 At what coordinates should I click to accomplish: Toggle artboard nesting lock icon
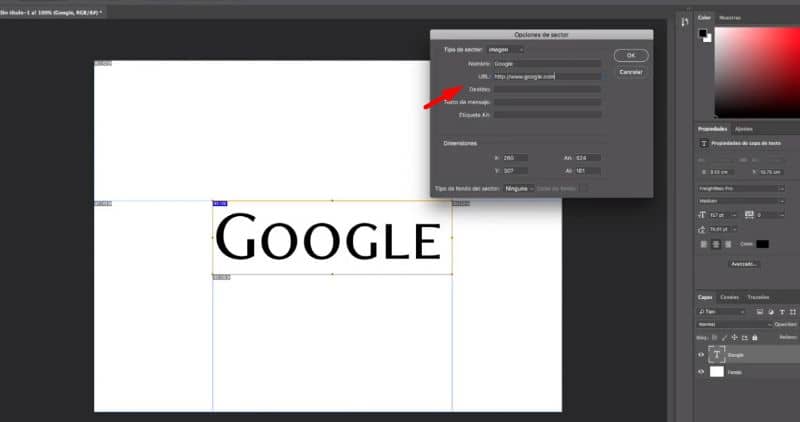[x=744, y=337]
